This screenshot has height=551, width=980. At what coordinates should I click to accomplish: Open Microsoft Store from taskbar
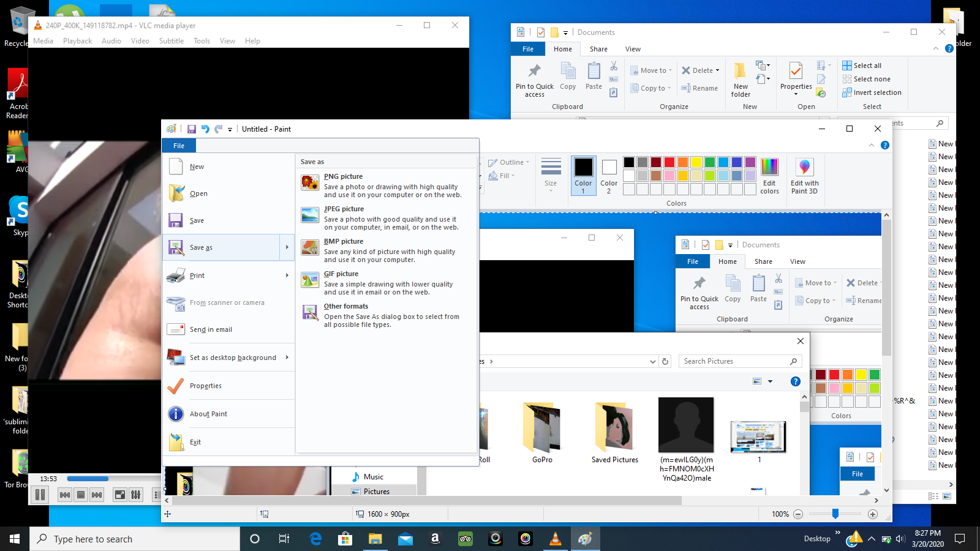pos(345,539)
